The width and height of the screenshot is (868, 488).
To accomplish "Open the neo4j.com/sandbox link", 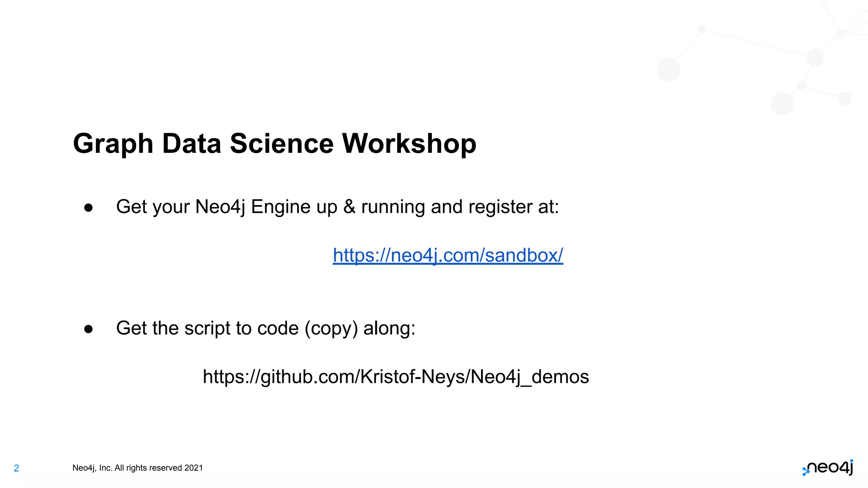I will tap(448, 255).
